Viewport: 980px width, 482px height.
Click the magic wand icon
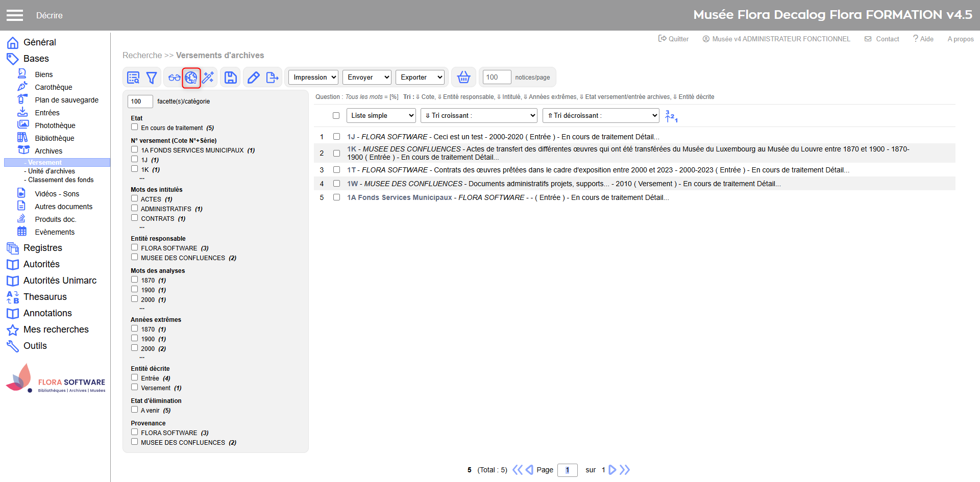pos(208,78)
